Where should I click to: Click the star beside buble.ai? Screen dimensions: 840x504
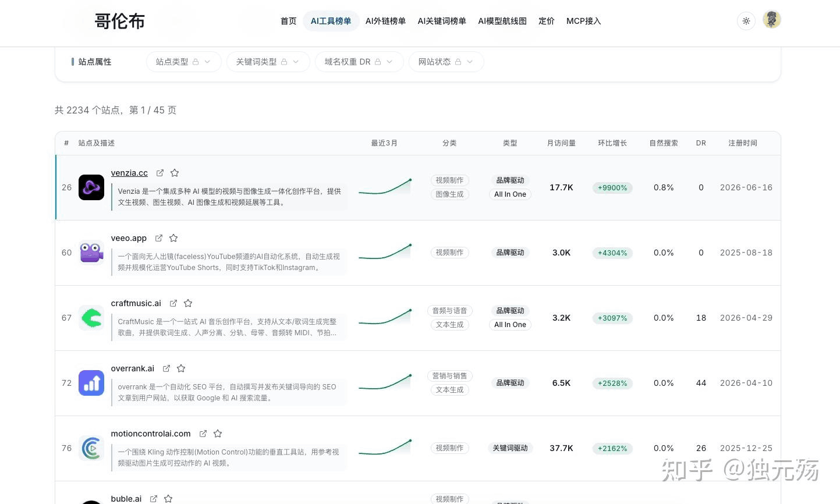pos(168,499)
